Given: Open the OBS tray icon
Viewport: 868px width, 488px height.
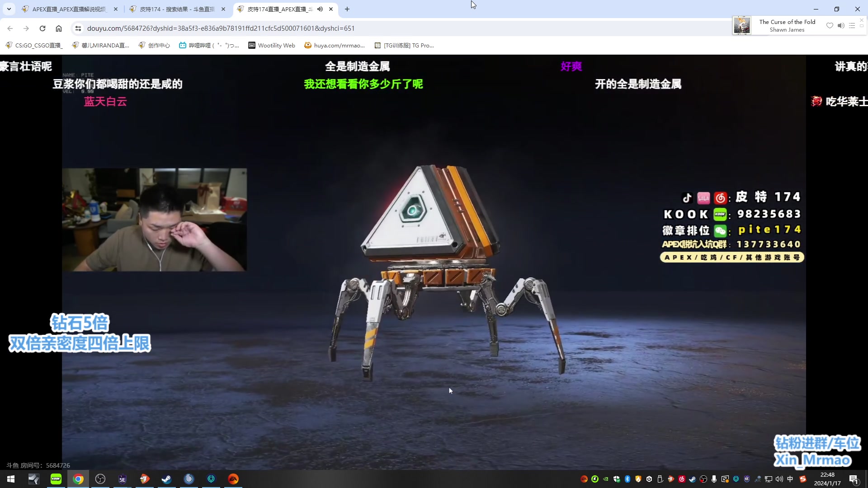Looking at the screenshot, I should tap(703, 479).
